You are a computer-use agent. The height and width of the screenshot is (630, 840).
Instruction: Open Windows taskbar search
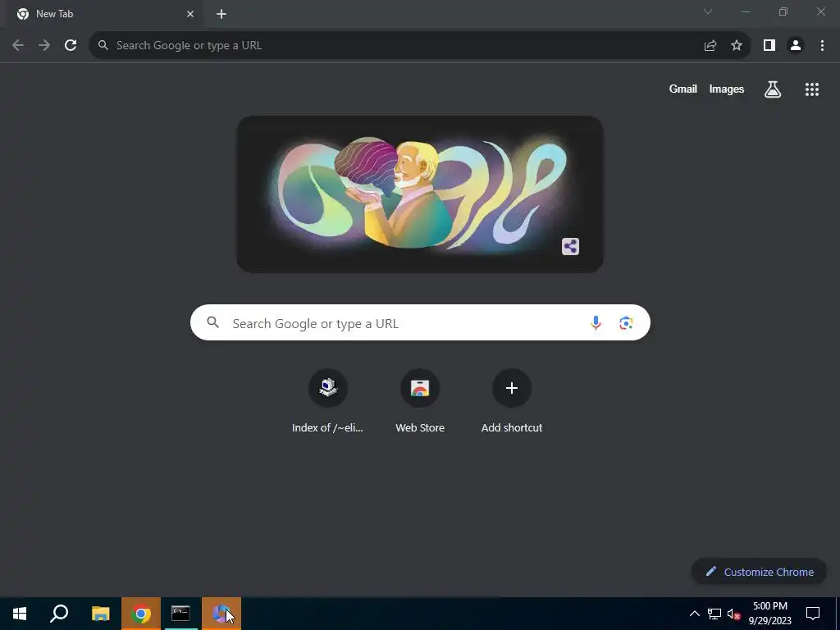[x=59, y=614]
